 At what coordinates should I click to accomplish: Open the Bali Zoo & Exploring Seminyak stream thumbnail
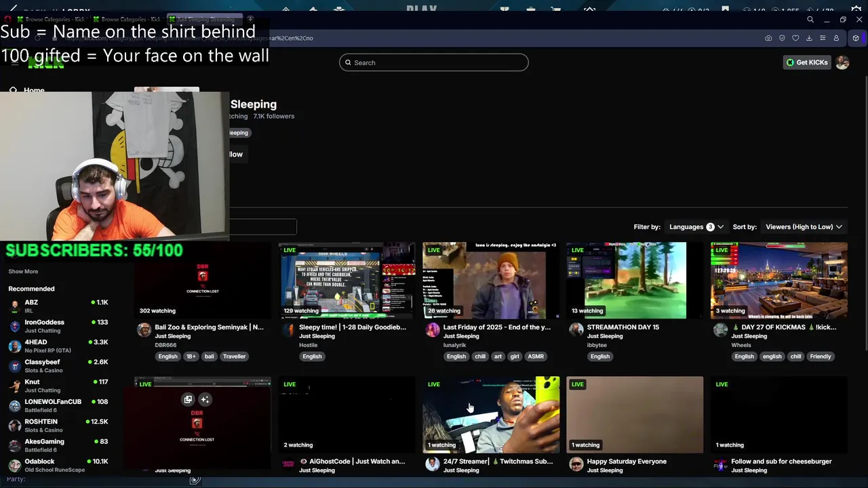tap(203, 281)
